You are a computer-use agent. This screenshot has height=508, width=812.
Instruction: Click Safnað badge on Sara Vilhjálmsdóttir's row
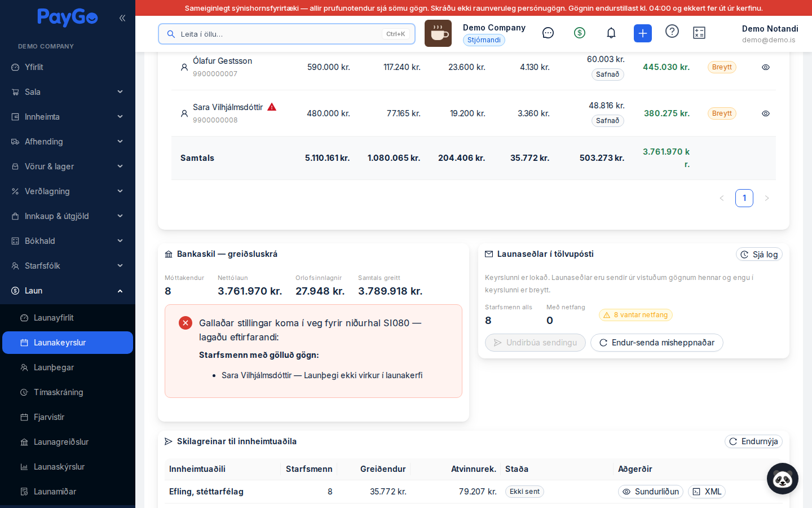tap(608, 121)
